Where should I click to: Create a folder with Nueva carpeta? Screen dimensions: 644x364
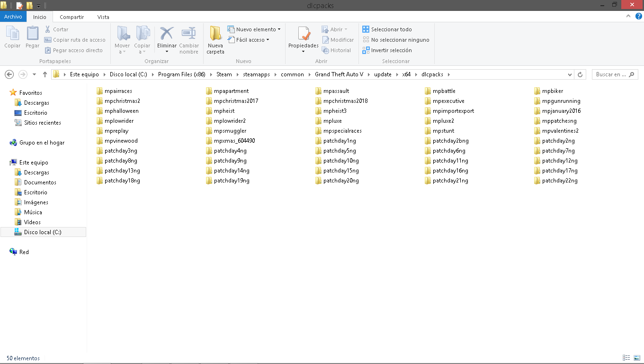tap(215, 40)
